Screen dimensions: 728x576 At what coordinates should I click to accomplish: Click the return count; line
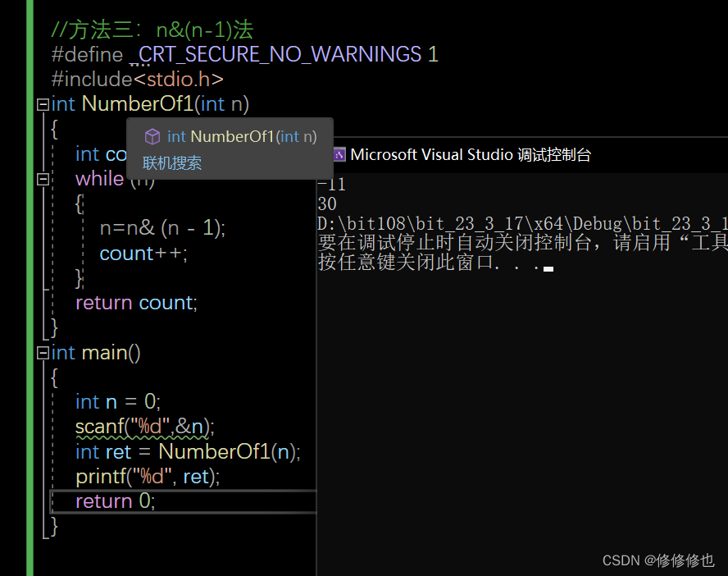[136, 303]
